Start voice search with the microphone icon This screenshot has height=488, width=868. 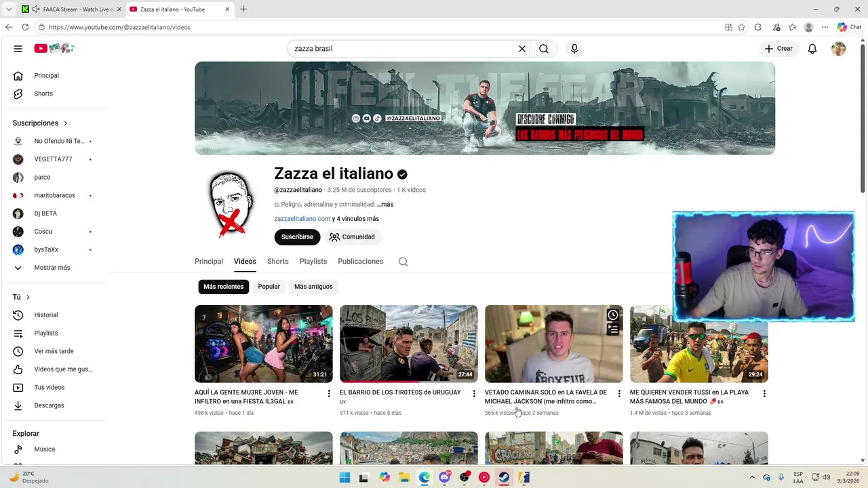coord(574,49)
